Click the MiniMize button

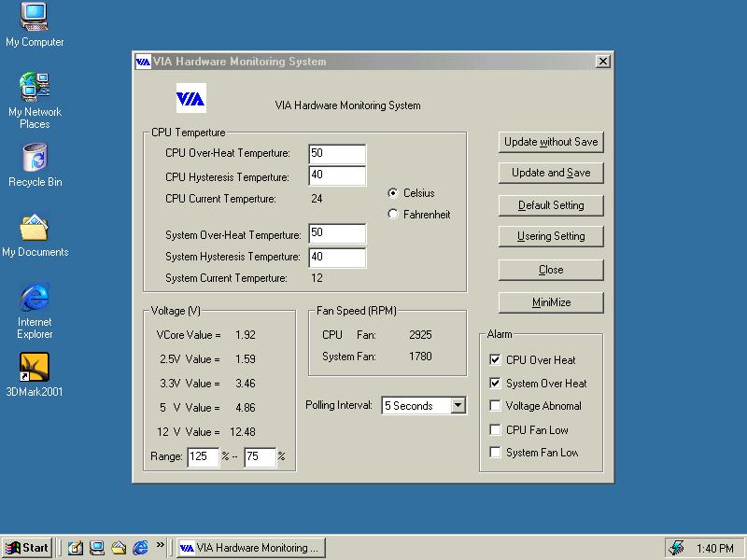pyautogui.click(x=551, y=302)
